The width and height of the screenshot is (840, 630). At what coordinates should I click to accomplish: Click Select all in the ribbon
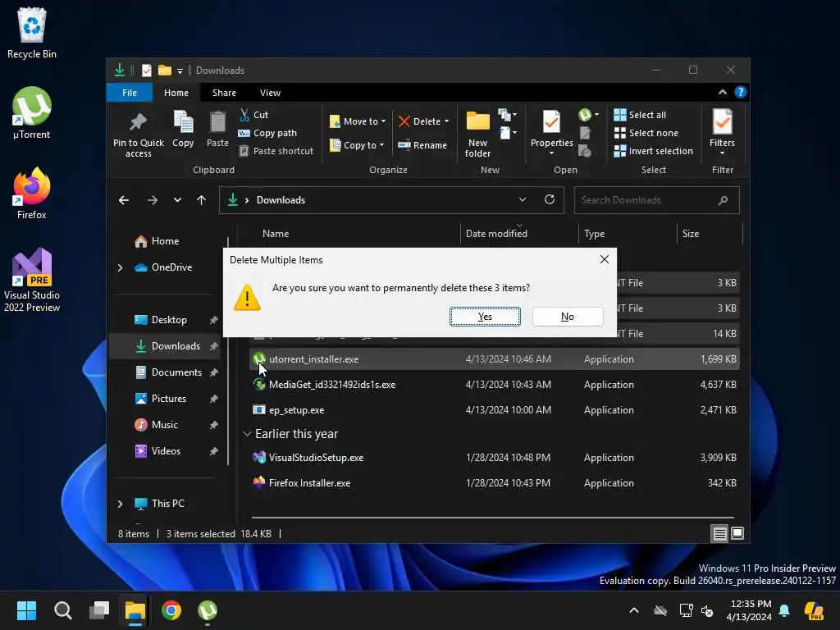click(640, 115)
